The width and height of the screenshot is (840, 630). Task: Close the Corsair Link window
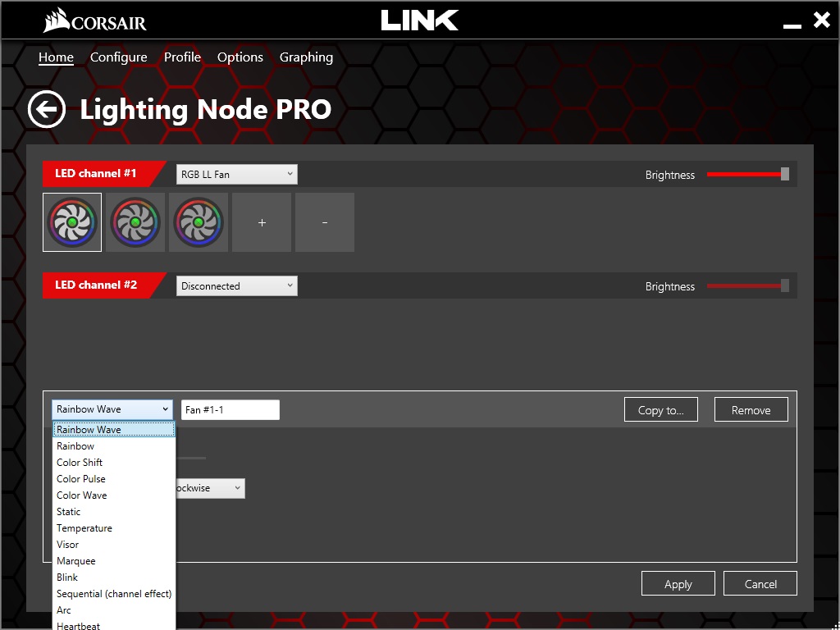(821, 21)
